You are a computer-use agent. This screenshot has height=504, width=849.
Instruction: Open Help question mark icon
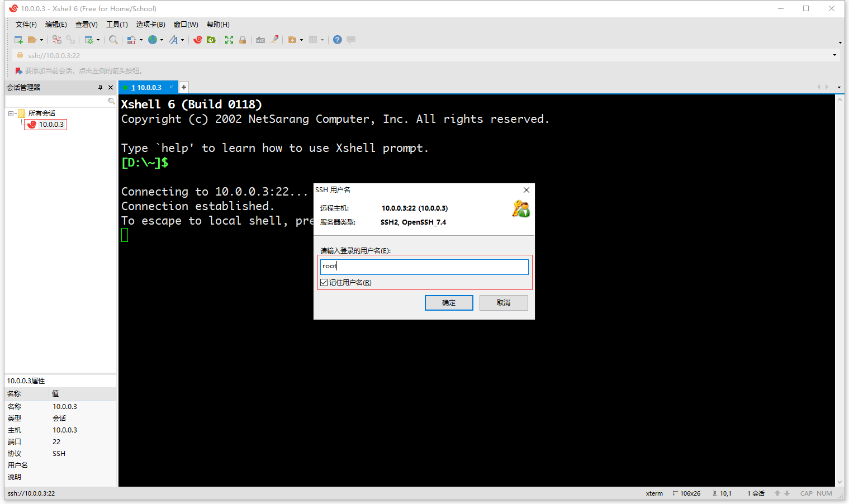pyautogui.click(x=338, y=40)
